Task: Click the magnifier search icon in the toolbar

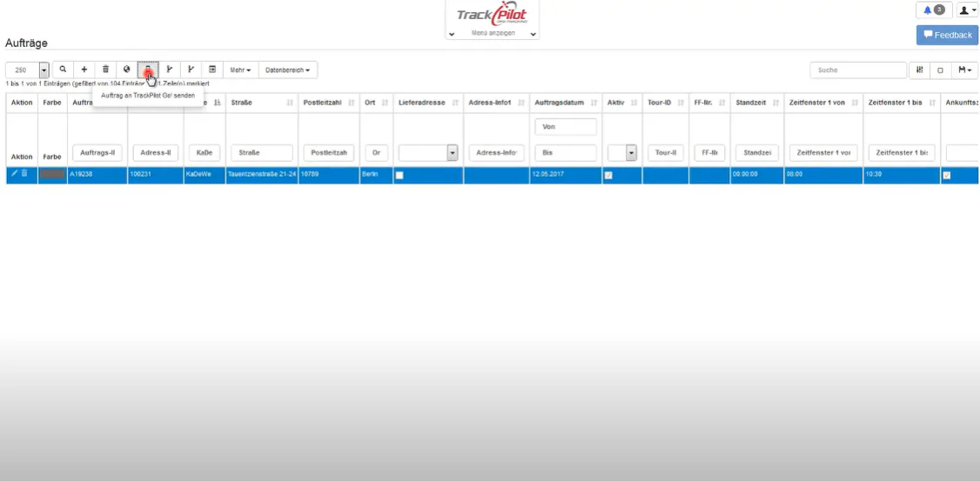Action: click(x=64, y=70)
